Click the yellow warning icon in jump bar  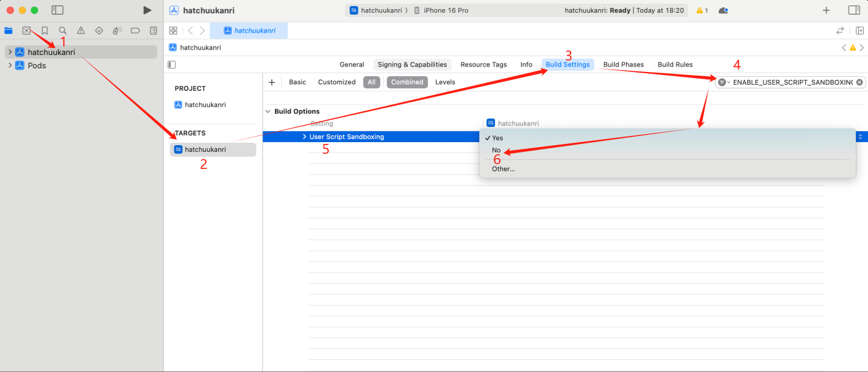[x=853, y=48]
